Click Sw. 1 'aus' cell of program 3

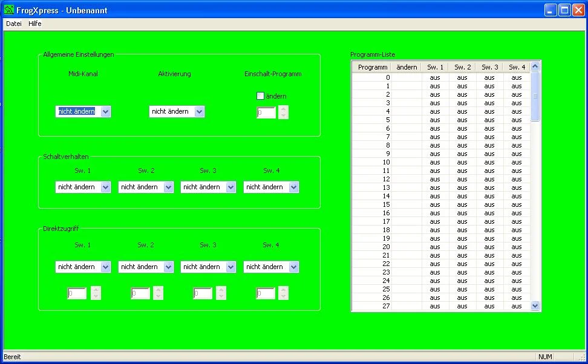click(435, 103)
